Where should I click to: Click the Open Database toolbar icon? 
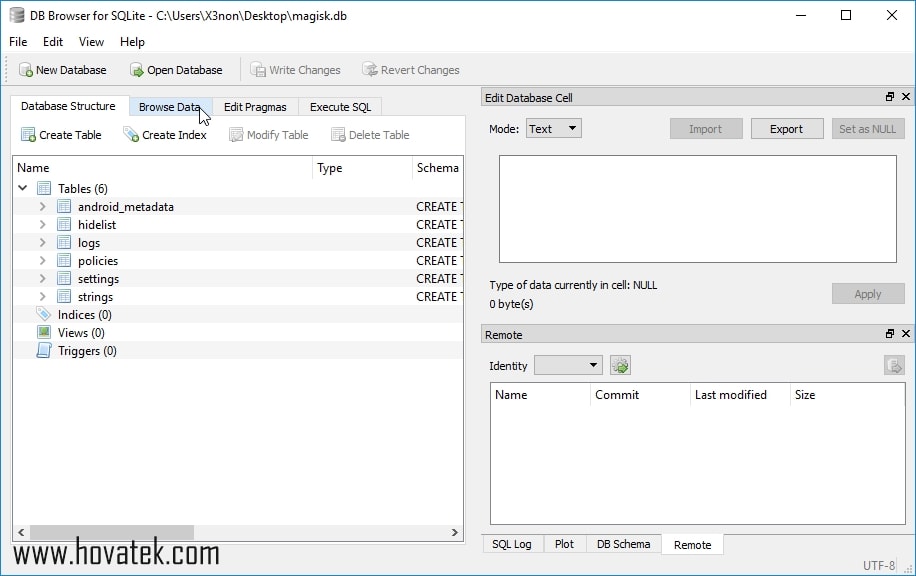137,70
